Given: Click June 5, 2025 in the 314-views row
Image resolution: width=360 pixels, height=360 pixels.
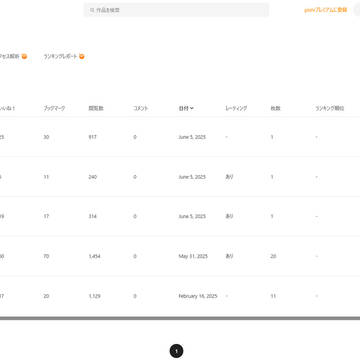Looking at the screenshot, I should [x=192, y=216].
